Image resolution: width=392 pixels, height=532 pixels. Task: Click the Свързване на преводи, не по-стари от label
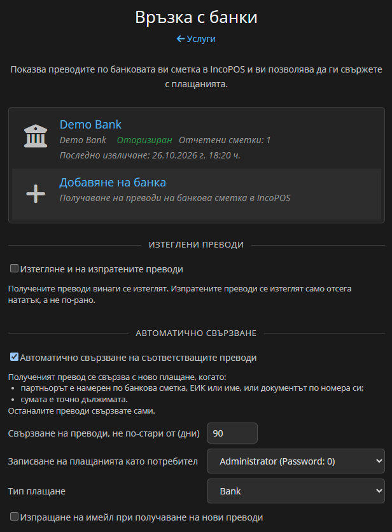[104, 433]
